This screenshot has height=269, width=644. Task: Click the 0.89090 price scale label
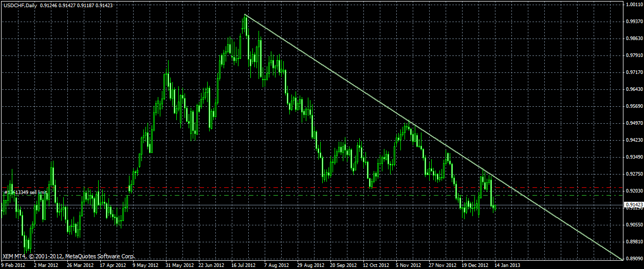[634, 258]
